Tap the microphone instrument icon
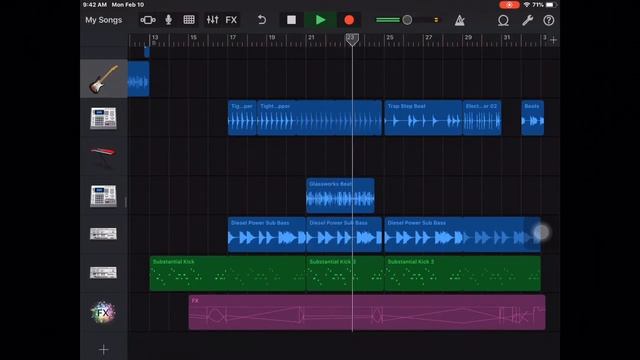The width and height of the screenshot is (640, 360). pyautogui.click(x=168, y=20)
